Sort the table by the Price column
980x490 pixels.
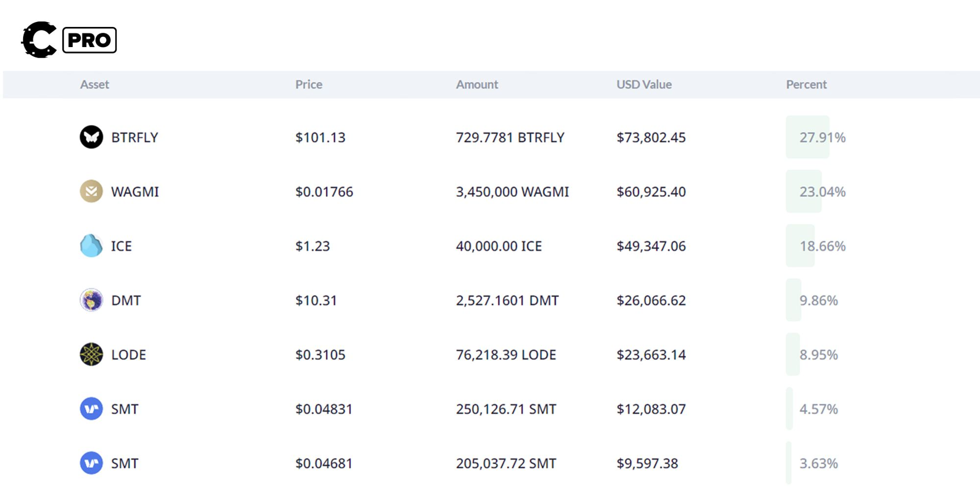(308, 84)
